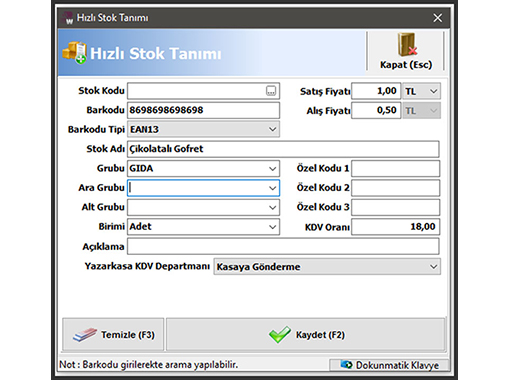Click the Özel Kodu 1 field
This screenshot has width=510, height=380.
[x=396, y=169]
